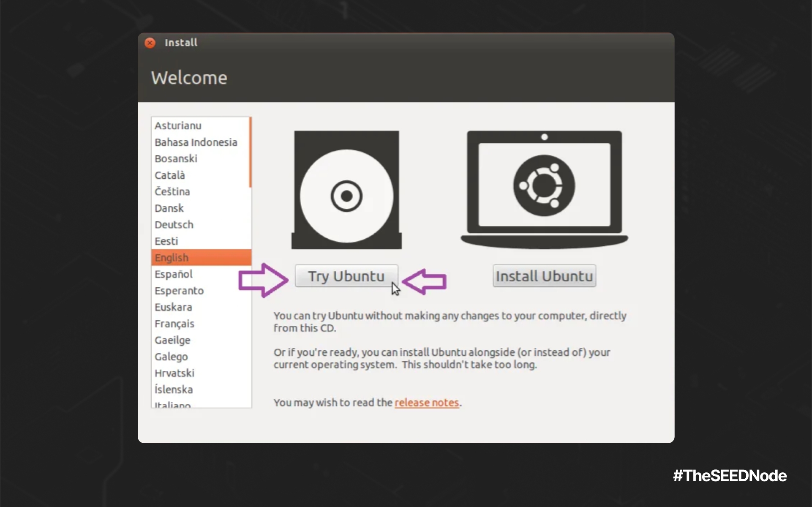Choose Dansk from the list
Viewport: 812px width, 507px height.
(169, 208)
